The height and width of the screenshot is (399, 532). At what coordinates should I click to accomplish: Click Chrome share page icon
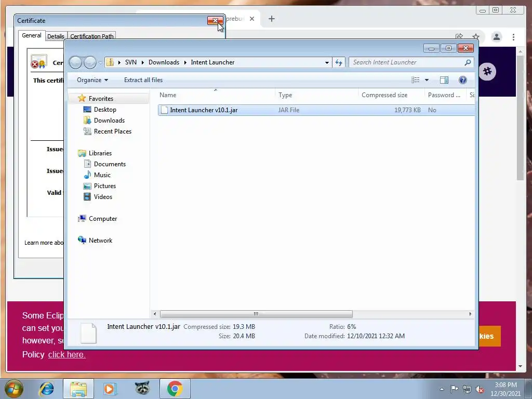(459, 36)
